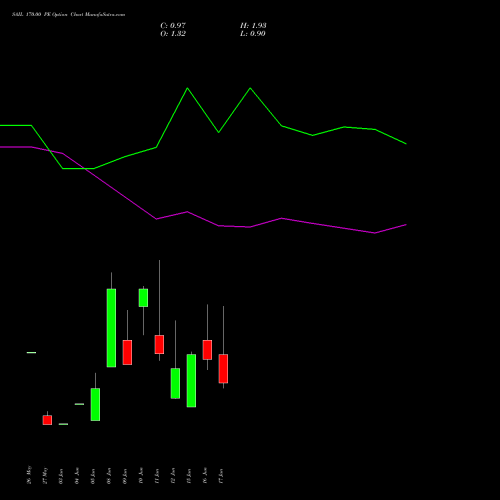Click the red candle above 11 Jun
This screenshot has height=500, width=500.
point(159,344)
